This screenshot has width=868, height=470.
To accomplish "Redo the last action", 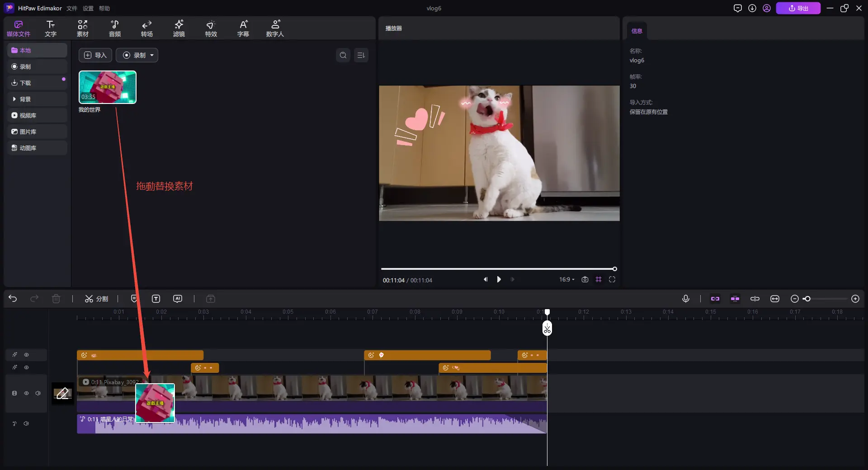I will 34,299.
